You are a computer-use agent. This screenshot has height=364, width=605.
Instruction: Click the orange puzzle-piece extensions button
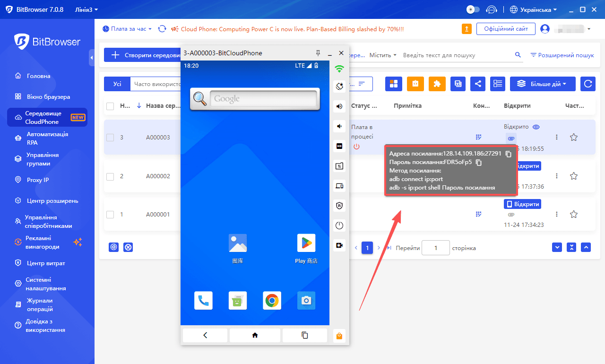437,84
